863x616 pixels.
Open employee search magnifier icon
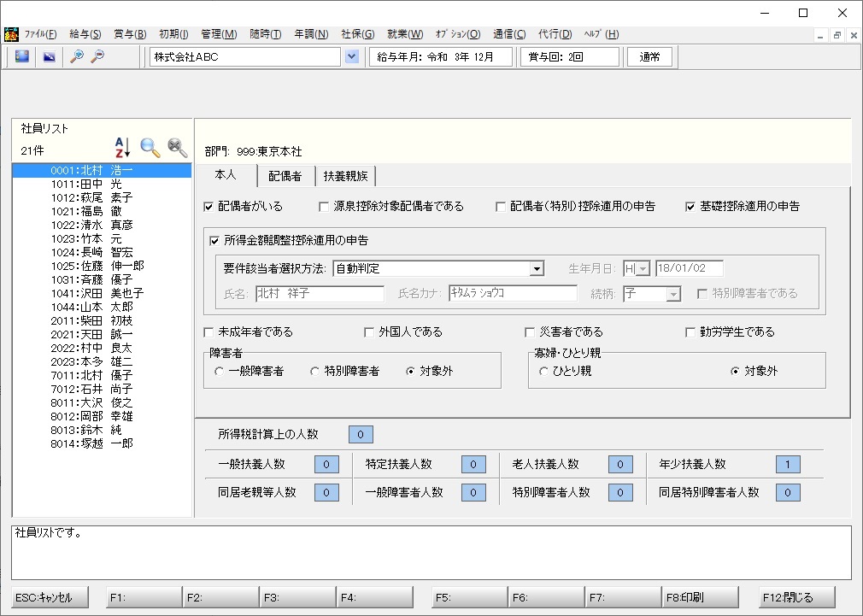click(x=150, y=148)
